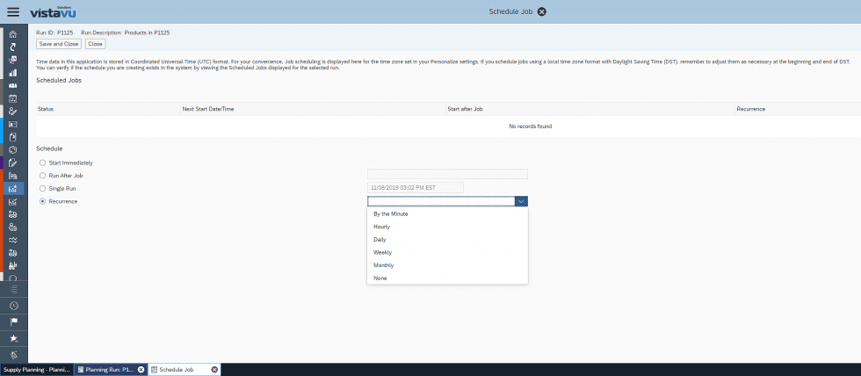Open the clock history icon
The width and height of the screenshot is (861, 376).
(14, 306)
